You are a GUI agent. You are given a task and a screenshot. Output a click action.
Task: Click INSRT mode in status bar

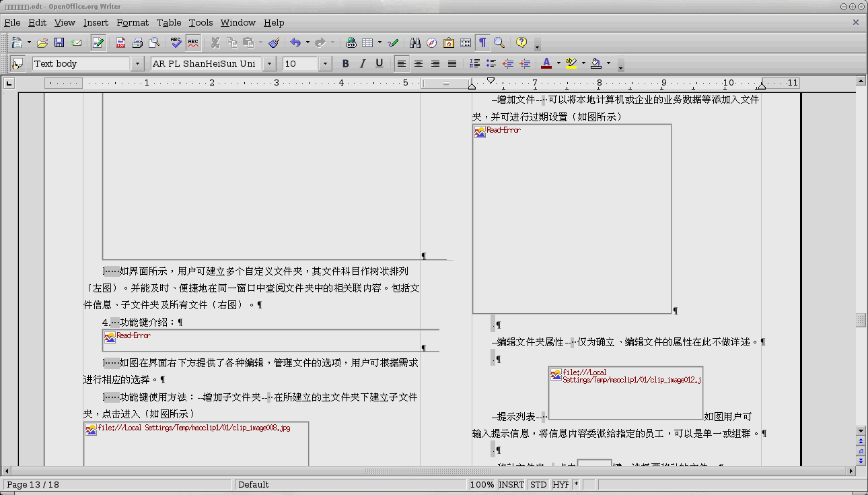[x=511, y=484]
